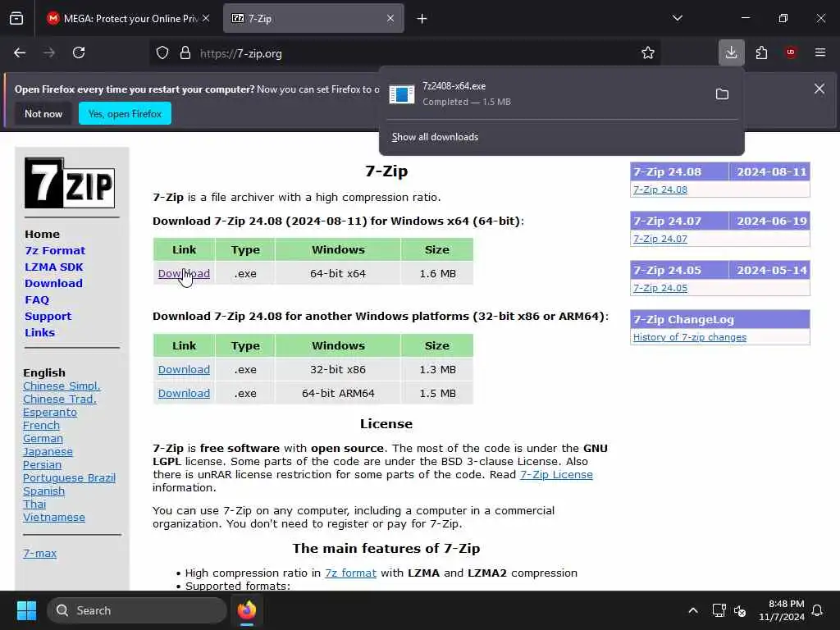
Task: Open the tracking protection shield icon
Action: pyautogui.click(x=162, y=53)
